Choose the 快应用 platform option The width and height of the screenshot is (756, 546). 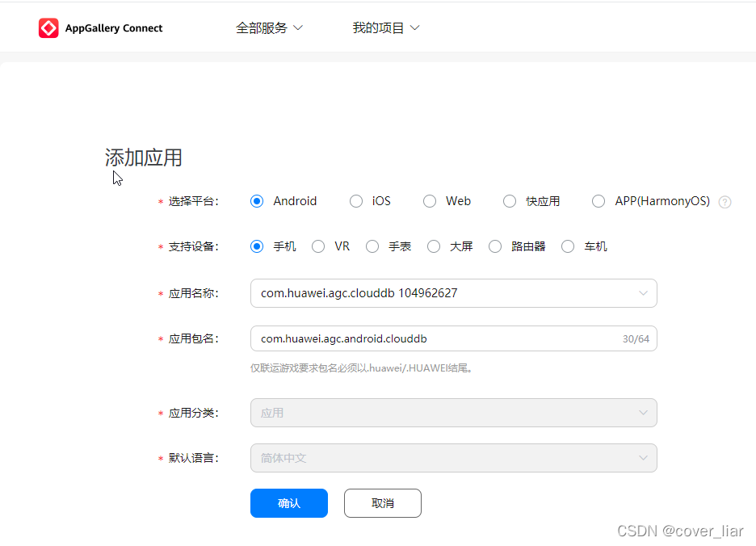point(510,201)
